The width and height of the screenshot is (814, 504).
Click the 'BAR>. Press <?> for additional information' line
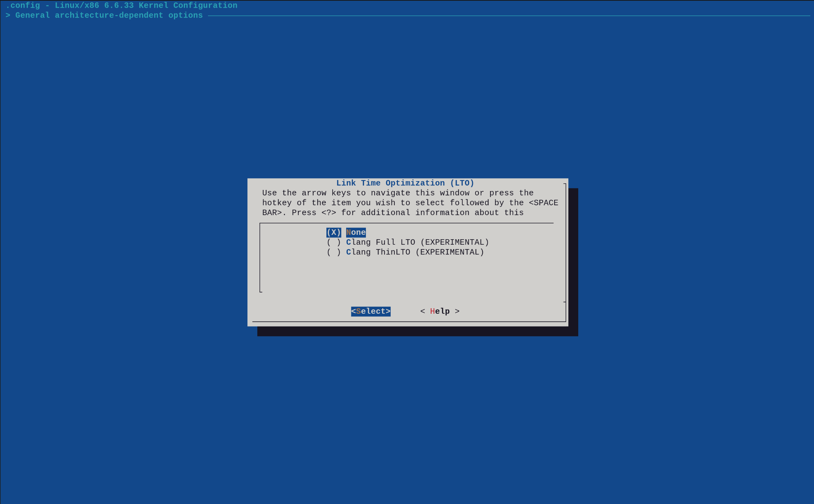pyautogui.click(x=393, y=213)
